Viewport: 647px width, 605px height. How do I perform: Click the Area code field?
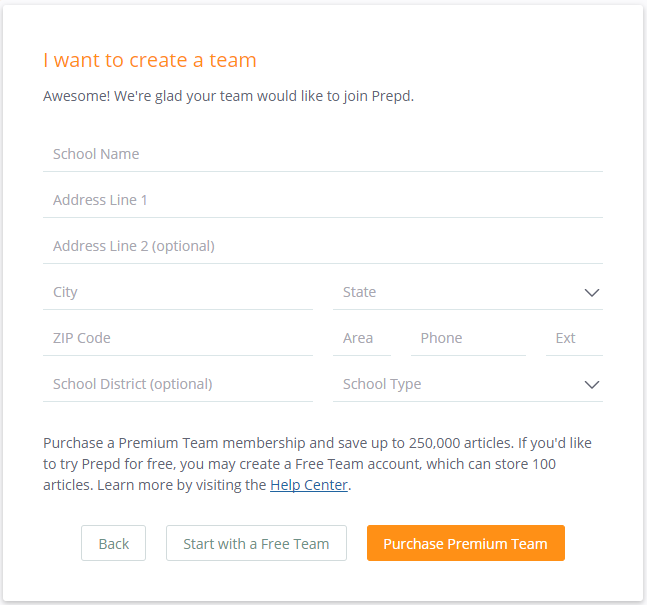click(x=362, y=338)
